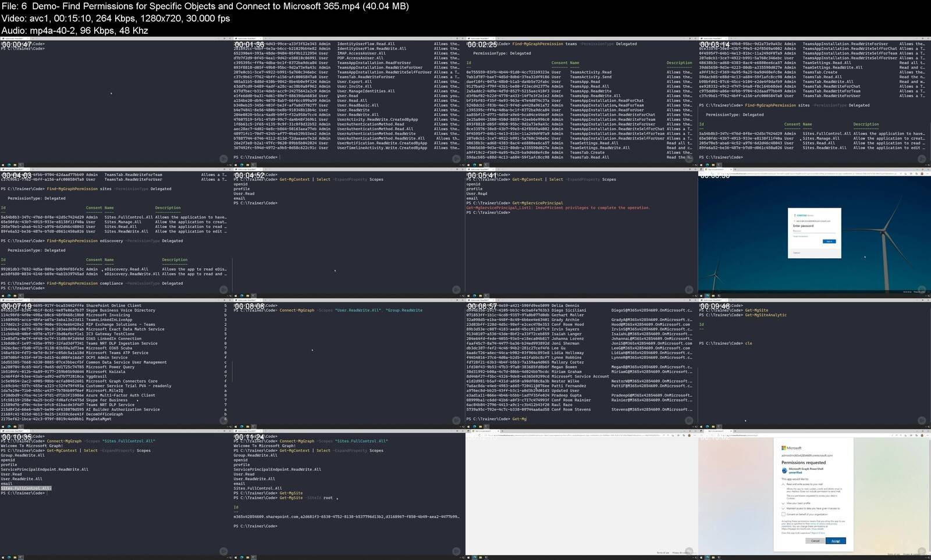
Task: Click the Get-MgSite -SiteId root command
Action: tap(306, 498)
